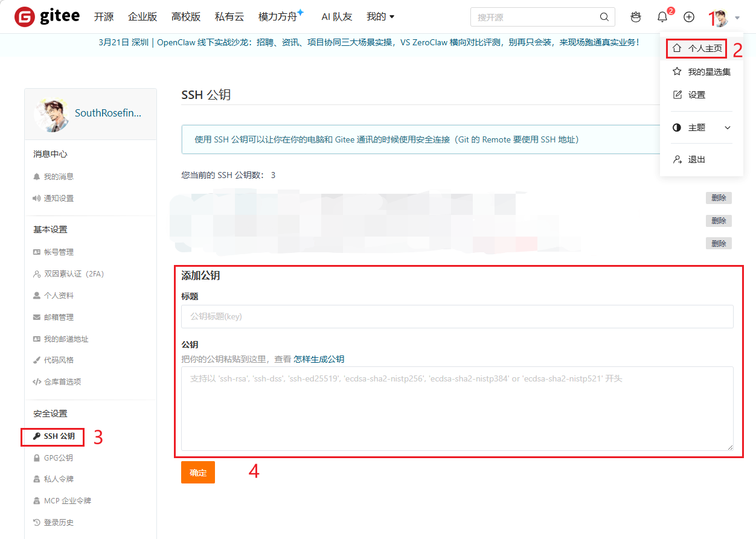Go to 私人令牌 in sidebar
This screenshot has height=539, width=756.
click(59, 479)
